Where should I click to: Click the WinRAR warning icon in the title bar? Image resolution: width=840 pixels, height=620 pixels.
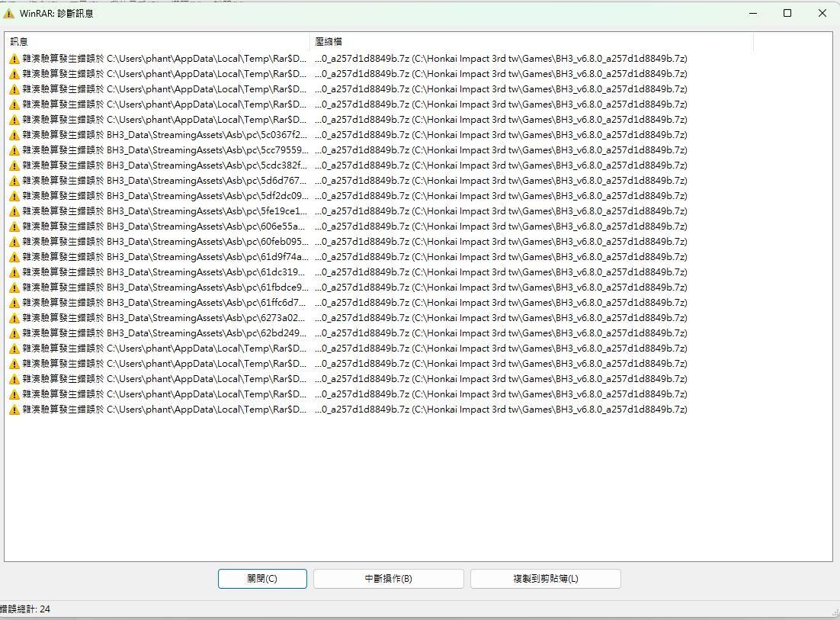[x=9, y=13]
